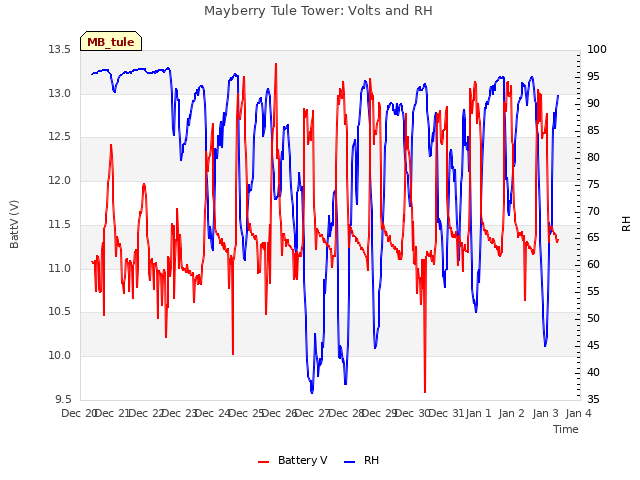
Task: Click the 9.5 left axis value
Action: coord(63,400)
